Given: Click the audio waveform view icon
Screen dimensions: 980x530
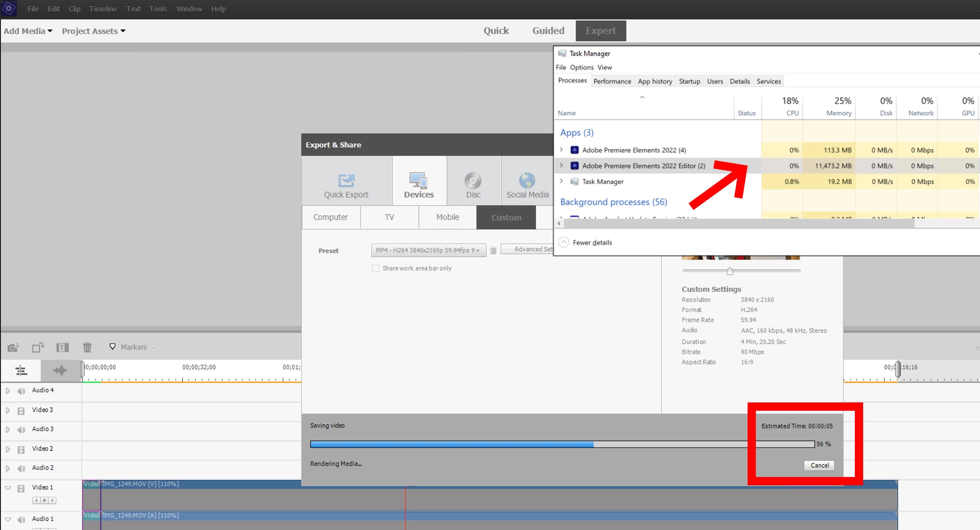Looking at the screenshot, I should tap(60, 370).
